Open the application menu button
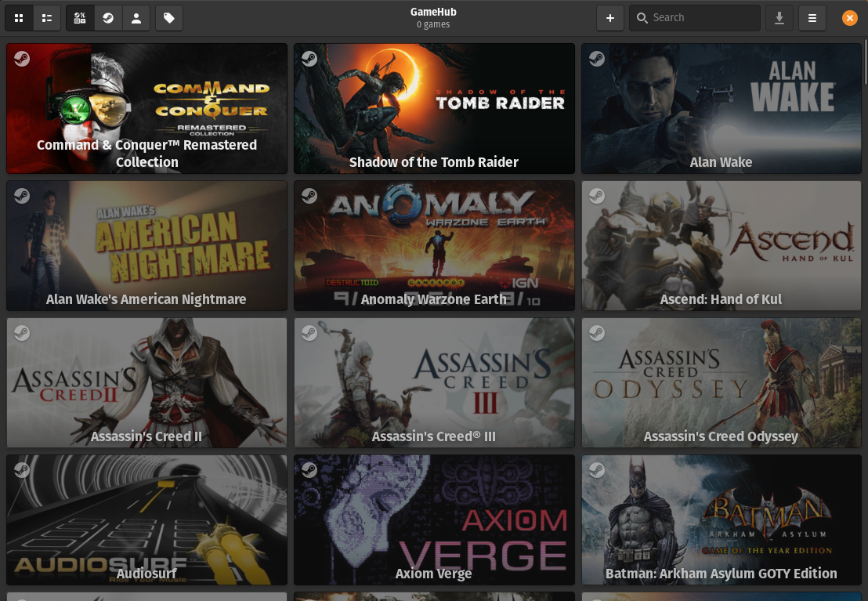The height and width of the screenshot is (601, 868). [x=812, y=17]
